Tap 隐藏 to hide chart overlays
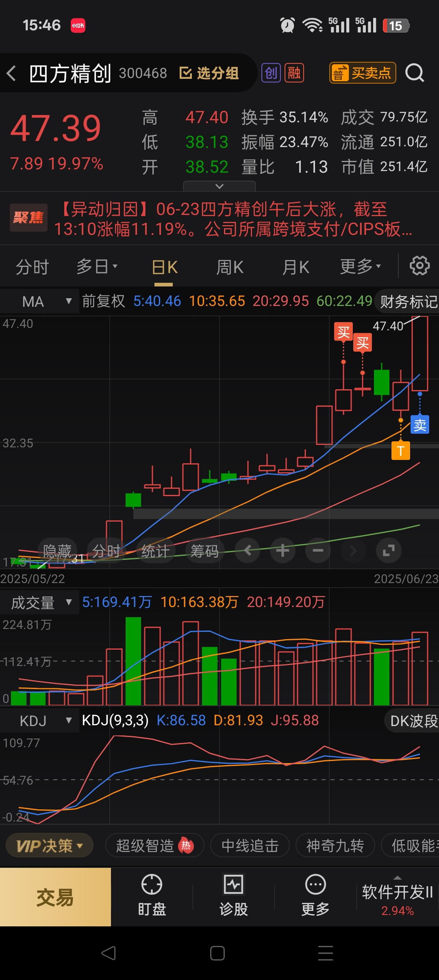The width and height of the screenshot is (439, 980). pyautogui.click(x=57, y=551)
